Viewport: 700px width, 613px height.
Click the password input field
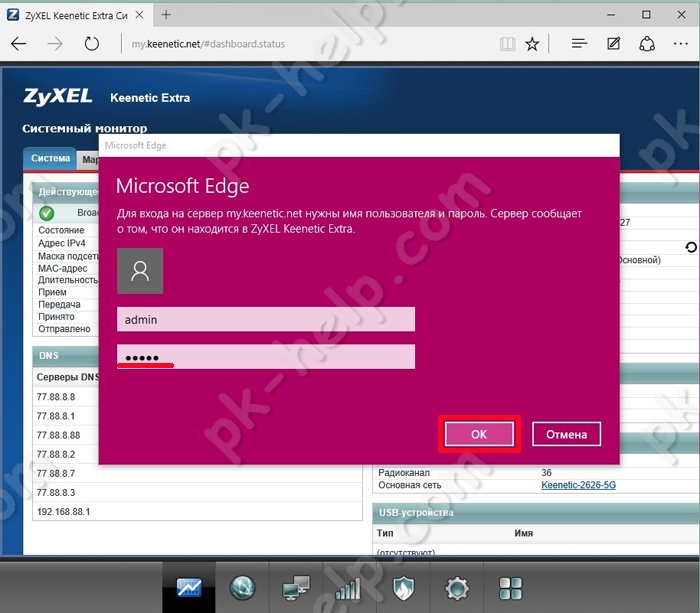(266, 357)
